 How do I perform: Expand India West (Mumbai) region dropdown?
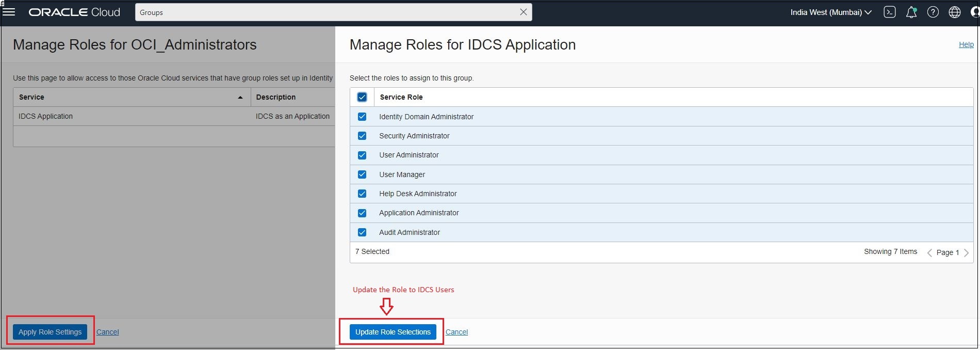[x=830, y=12]
